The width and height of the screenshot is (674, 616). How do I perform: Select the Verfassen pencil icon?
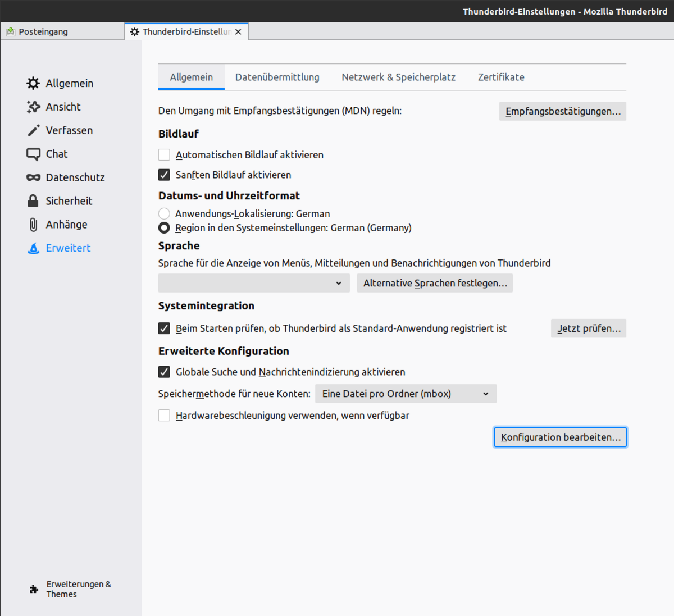tap(33, 130)
